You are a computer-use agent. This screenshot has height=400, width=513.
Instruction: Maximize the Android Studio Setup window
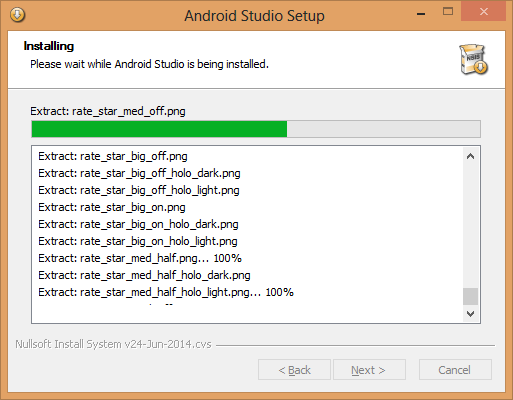(448, 12)
